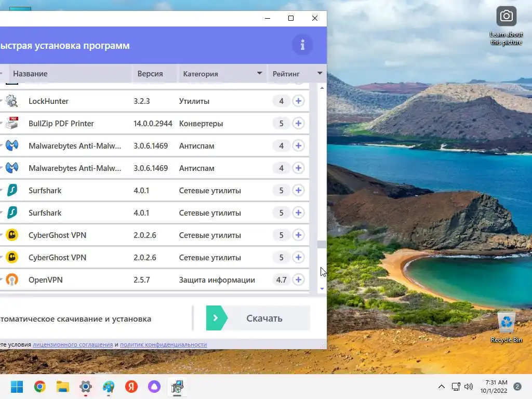Viewport: 532px width, 399px height.
Task: Select the OpenVPN row name
Action: 46,280
